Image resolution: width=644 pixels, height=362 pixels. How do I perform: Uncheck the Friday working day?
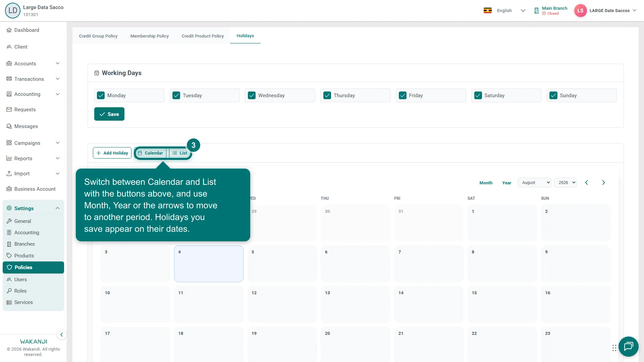click(x=403, y=96)
